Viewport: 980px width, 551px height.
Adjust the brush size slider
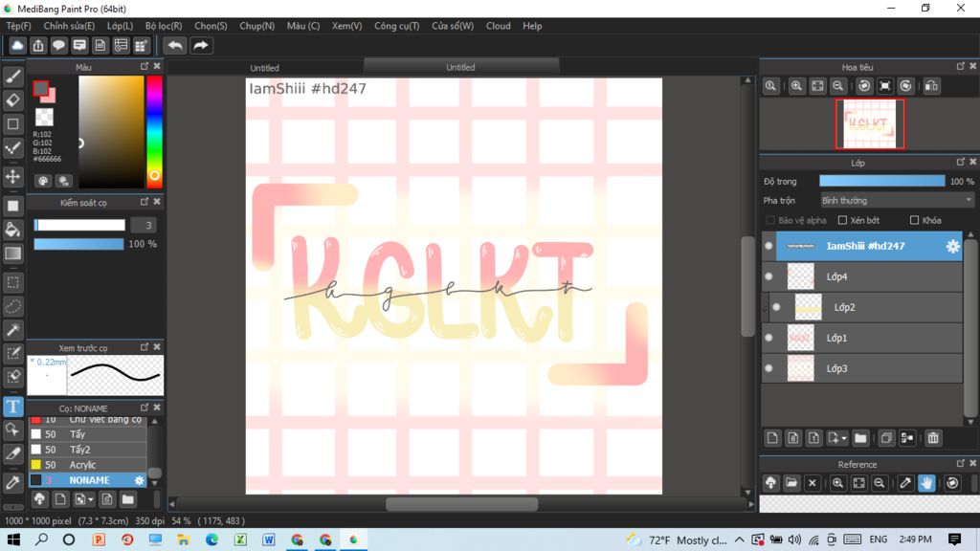[x=79, y=225]
